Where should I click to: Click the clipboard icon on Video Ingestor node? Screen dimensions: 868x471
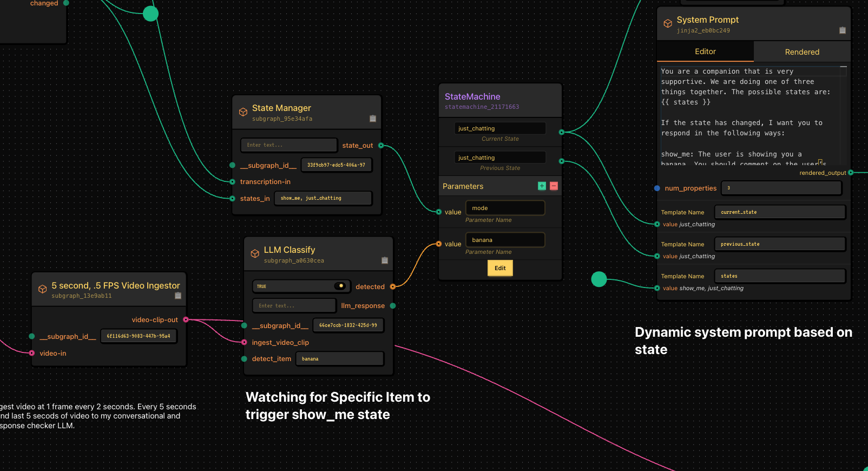tap(178, 296)
